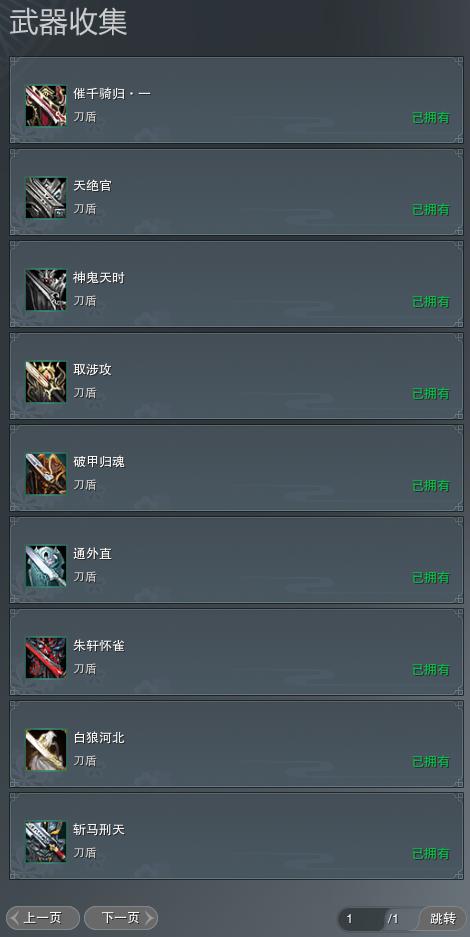
Task: Focus the page number input field
Action: tap(362, 918)
